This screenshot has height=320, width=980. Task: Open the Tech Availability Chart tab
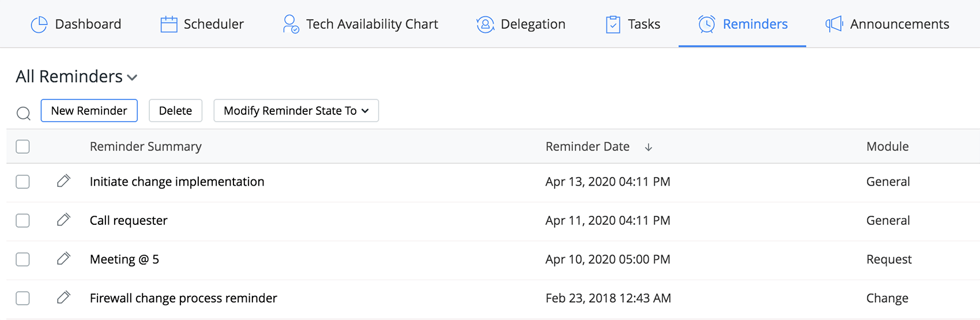click(x=360, y=24)
